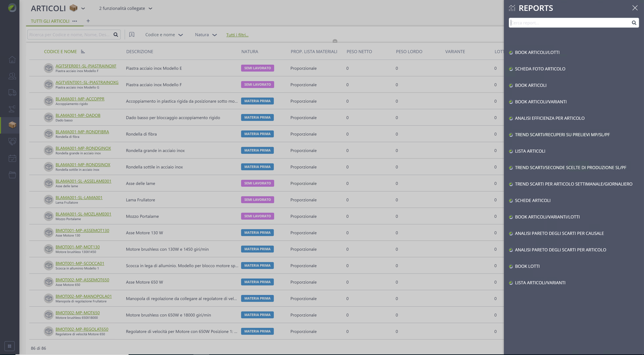This screenshot has width=644, height=355.
Task: Open the calendar check icon in sidebar
Action: click(x=12, y=158)
